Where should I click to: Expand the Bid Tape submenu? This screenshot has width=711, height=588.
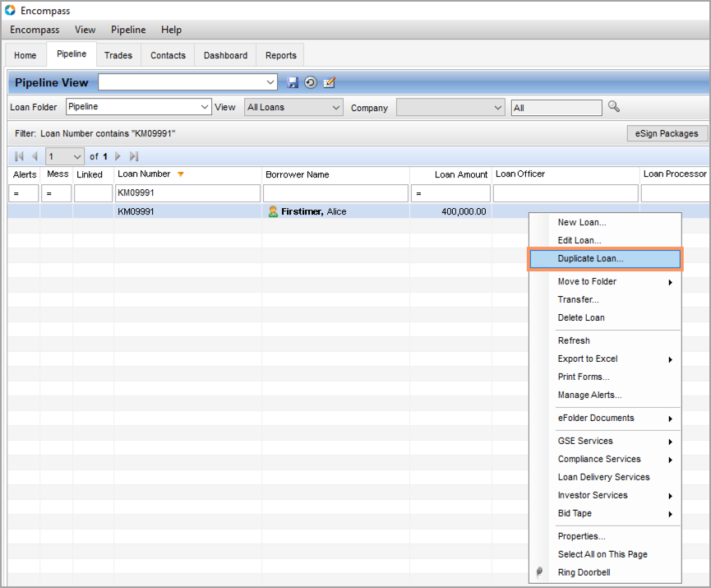[670, 514]
